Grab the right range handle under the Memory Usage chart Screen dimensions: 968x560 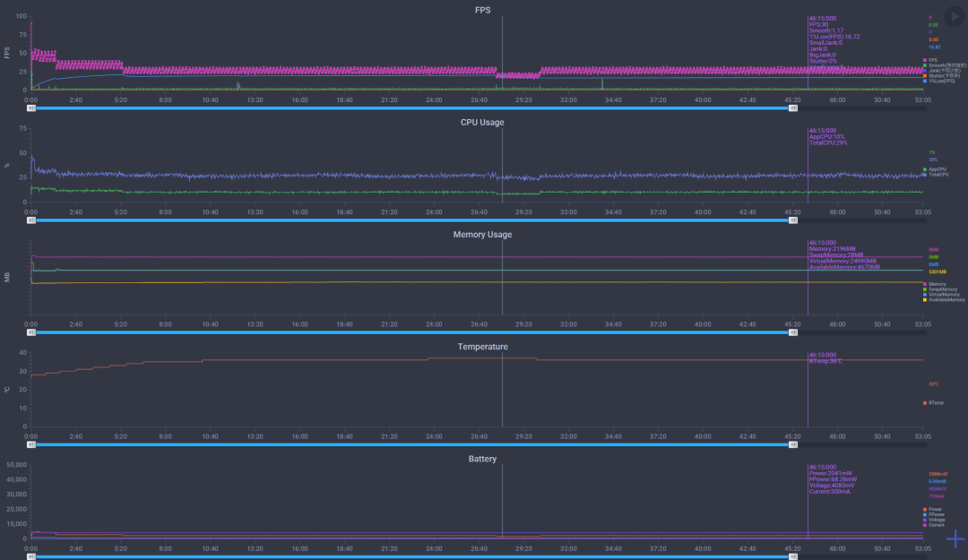793,332
